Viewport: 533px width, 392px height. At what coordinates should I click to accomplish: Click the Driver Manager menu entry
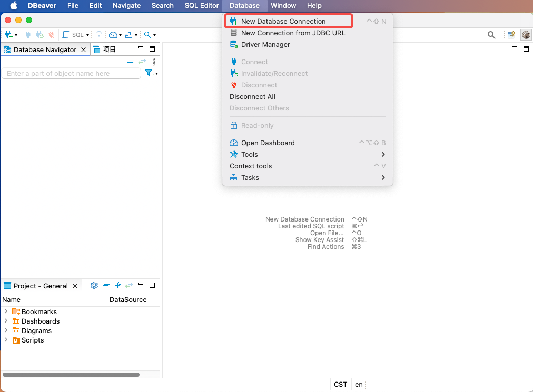point(265,44)
